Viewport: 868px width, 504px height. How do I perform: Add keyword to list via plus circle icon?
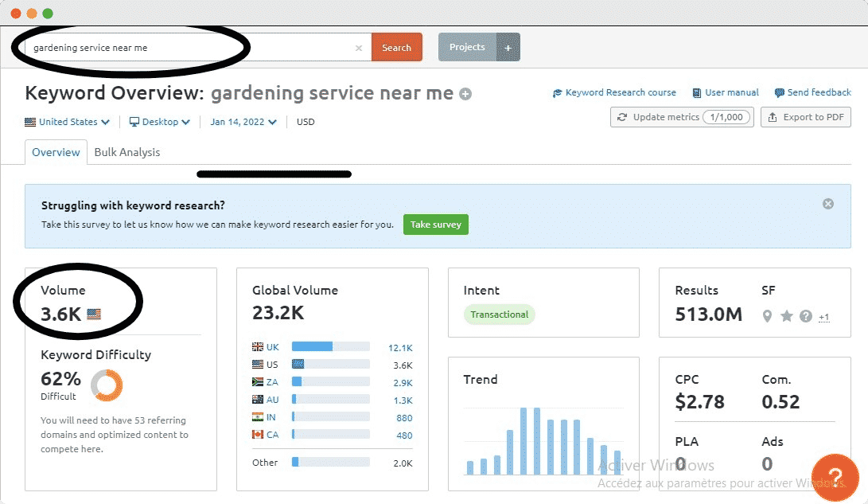tap(465, 94)
